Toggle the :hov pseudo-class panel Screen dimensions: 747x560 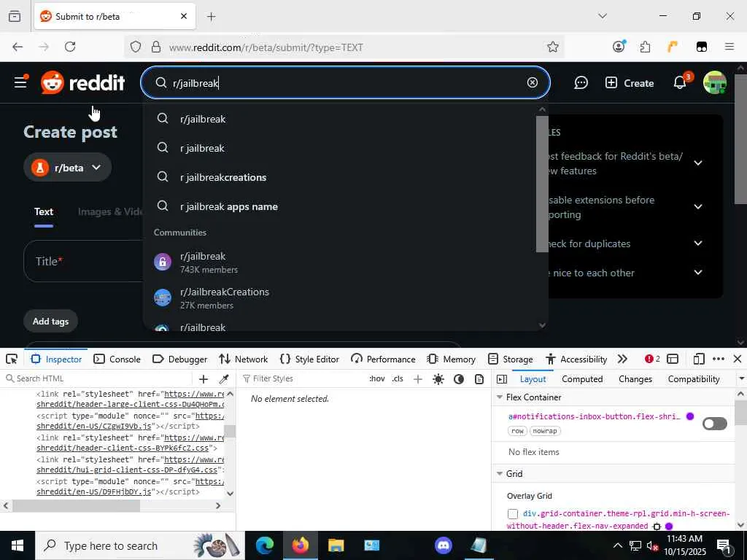click(x=377, y=378)
